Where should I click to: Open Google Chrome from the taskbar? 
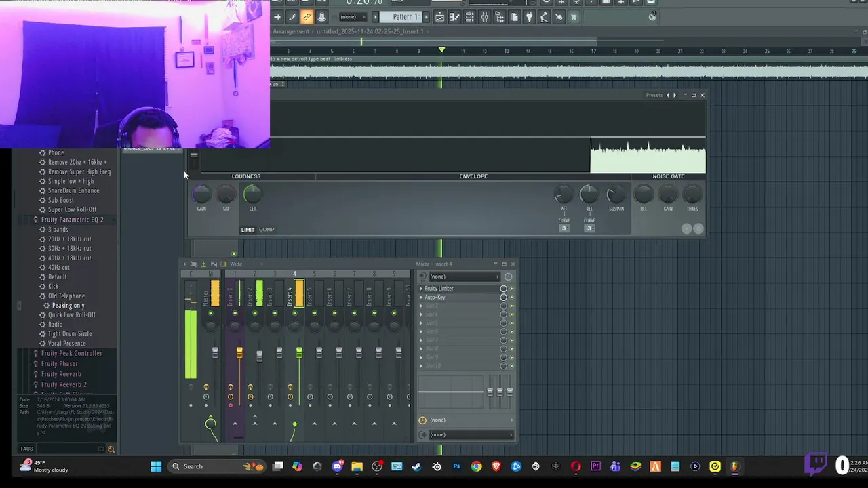476,466
